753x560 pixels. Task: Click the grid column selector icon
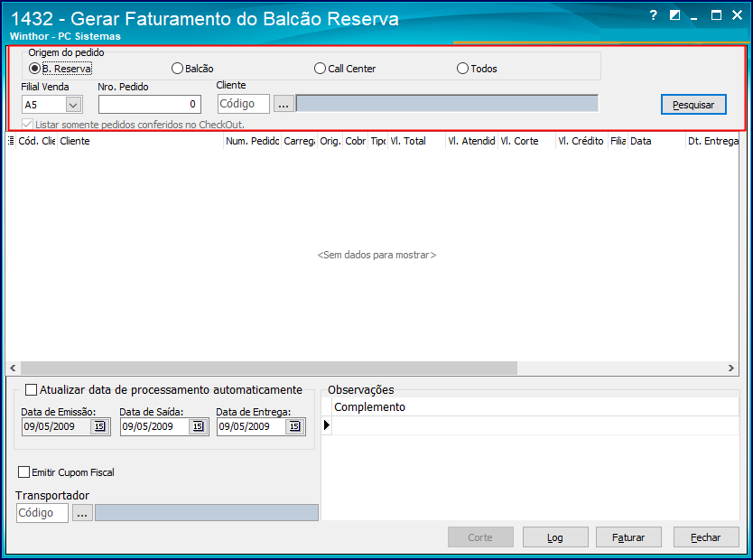point(11,141)
